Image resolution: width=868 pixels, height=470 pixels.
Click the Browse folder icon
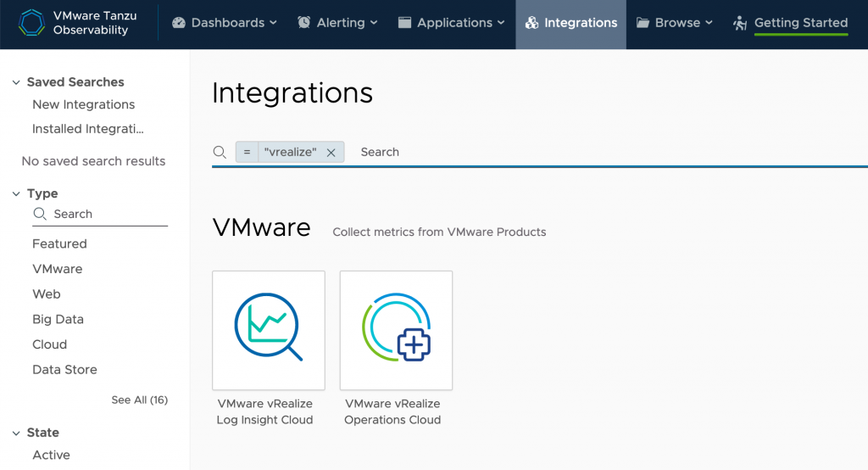643,23
